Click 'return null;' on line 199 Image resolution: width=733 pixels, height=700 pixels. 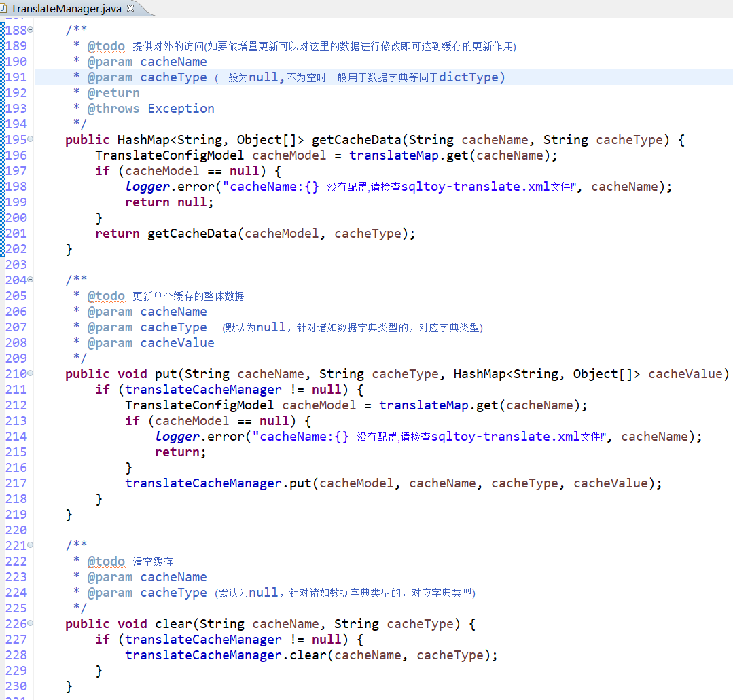(x=169, y=202)
